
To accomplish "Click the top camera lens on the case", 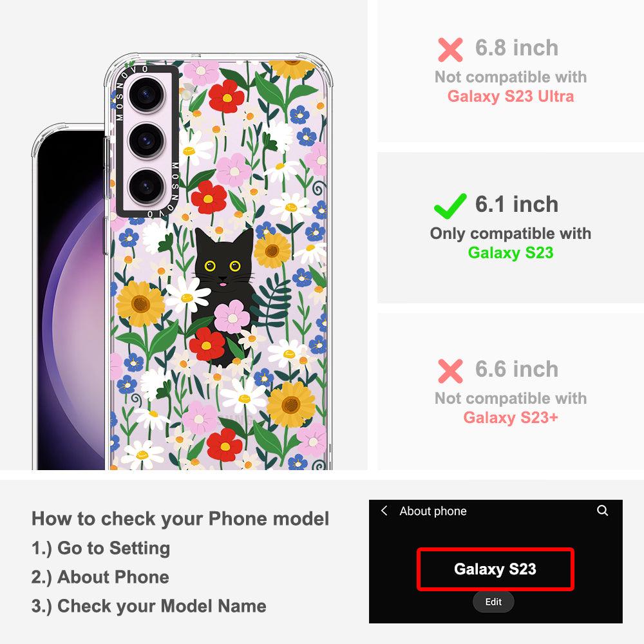I will [147, 95].
